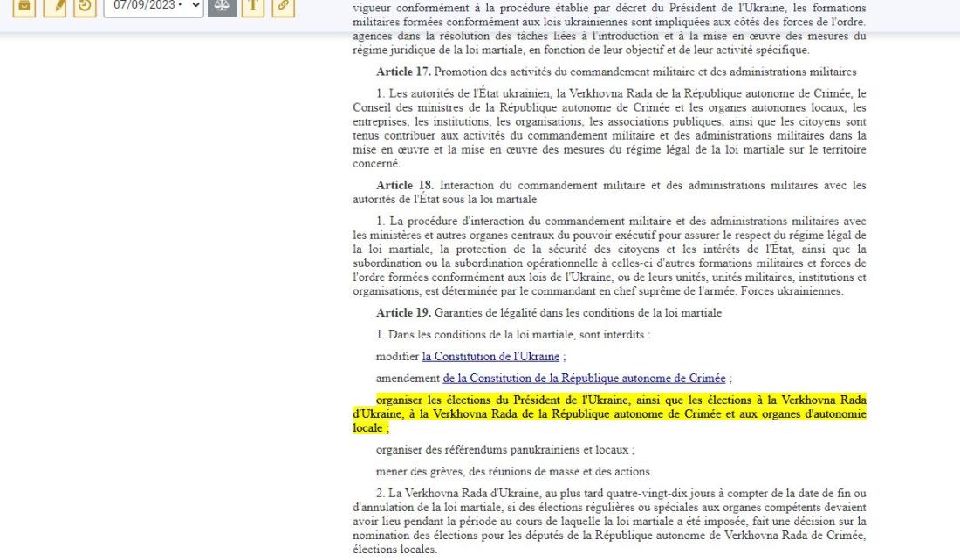
Task: Follow the Constitution de la République autonome de Crimée link
Action: (584, 379)
